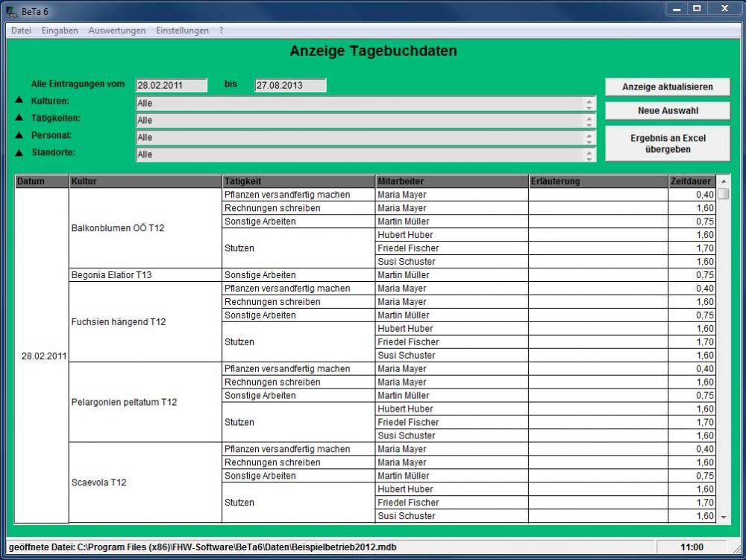746x560 pixels.
Task: Toggle the Tätigkeiten filter triangle
Action: [x=19, y=118]
